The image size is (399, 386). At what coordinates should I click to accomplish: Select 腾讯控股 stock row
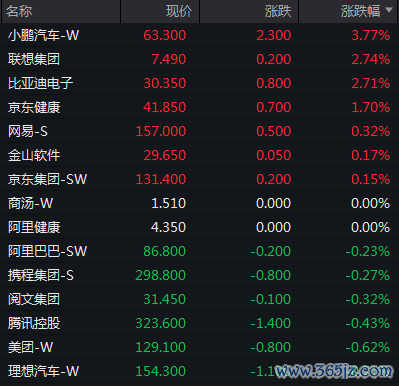click(199, 323)
